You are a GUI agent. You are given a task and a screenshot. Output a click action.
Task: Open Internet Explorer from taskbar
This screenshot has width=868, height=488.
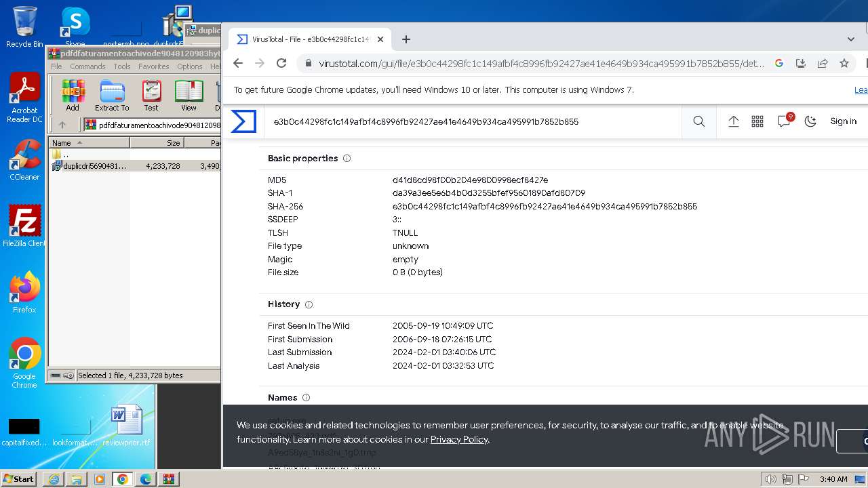54,479
